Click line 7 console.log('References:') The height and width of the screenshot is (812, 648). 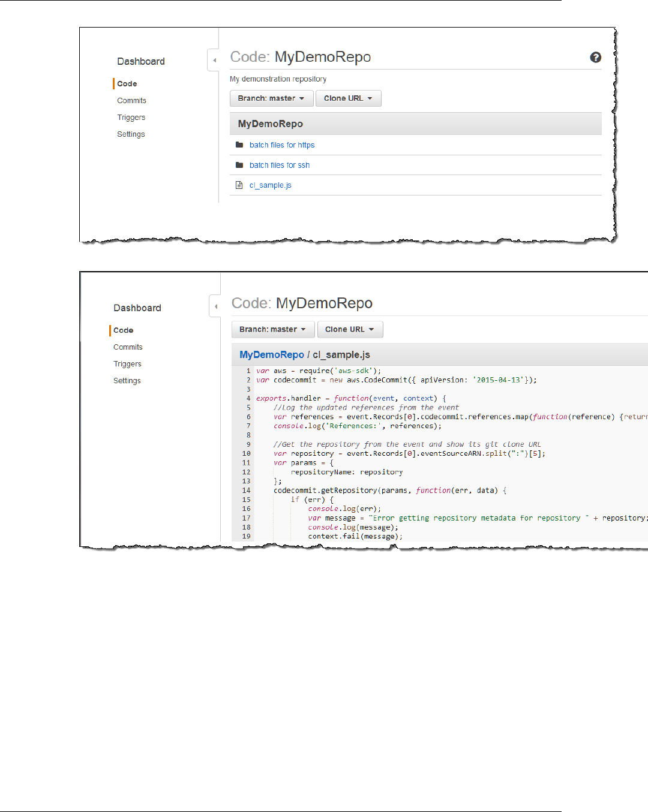point(358,426)
